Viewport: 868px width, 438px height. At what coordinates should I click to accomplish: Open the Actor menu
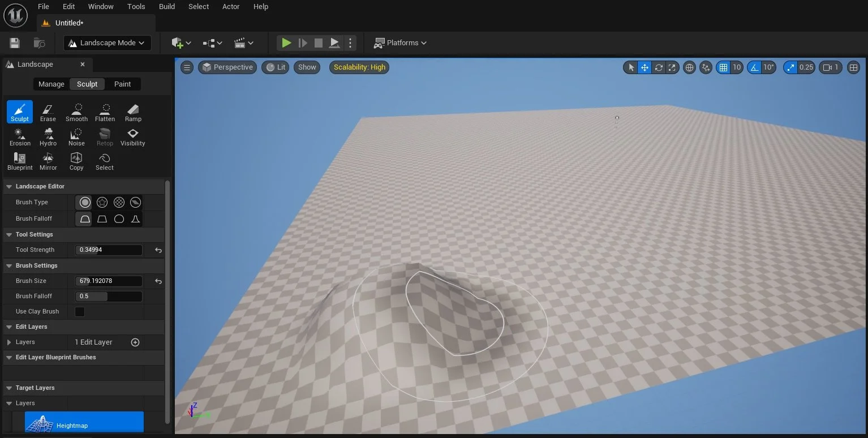pos(231,7)
